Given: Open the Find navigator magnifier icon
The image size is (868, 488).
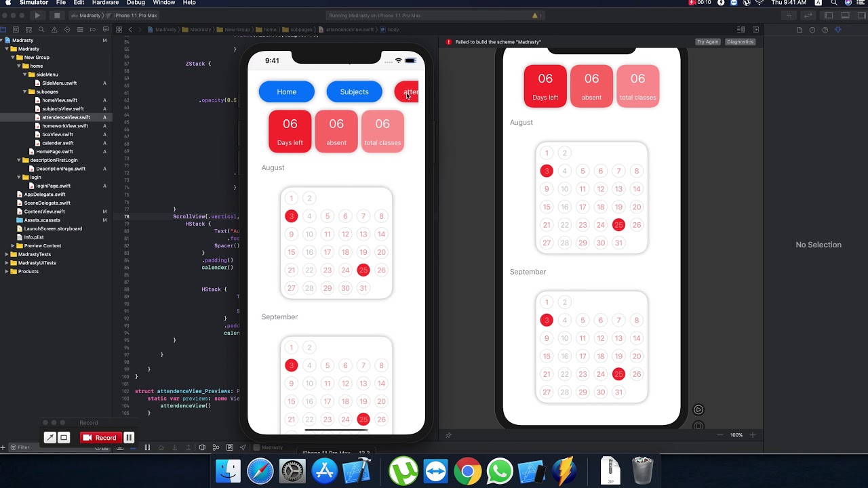Looking at the screenshot, I should 41,30.
